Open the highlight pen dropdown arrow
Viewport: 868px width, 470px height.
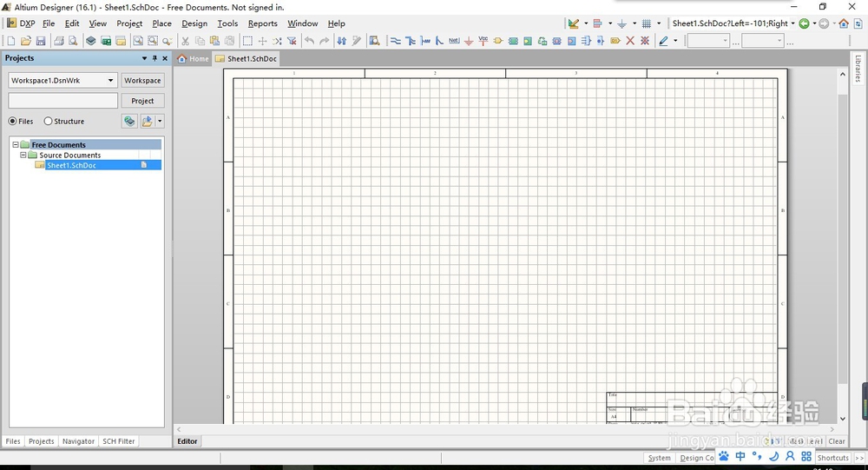[x=675, y=41]
